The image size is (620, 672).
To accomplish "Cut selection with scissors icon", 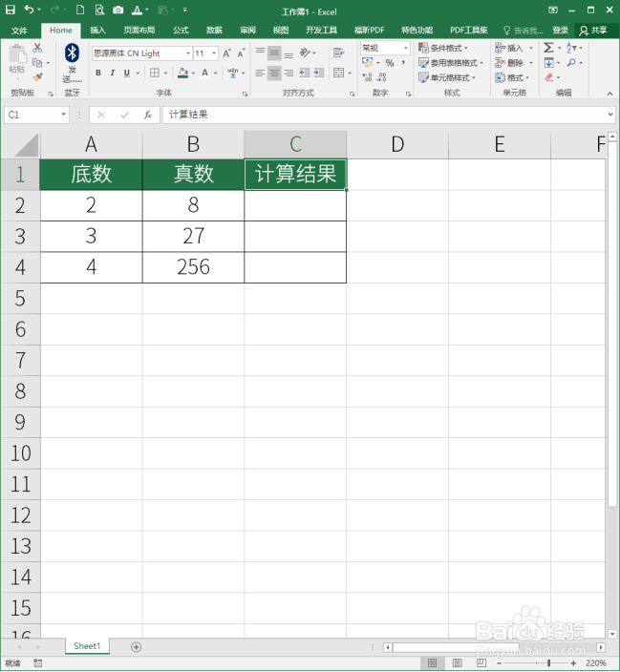I will pos(37,48).
